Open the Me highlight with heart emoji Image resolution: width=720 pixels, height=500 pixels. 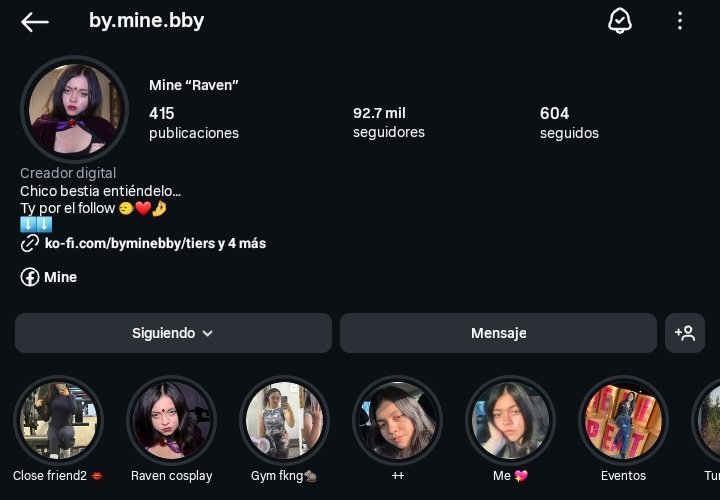pyautogui.click(x=510, y=421)
